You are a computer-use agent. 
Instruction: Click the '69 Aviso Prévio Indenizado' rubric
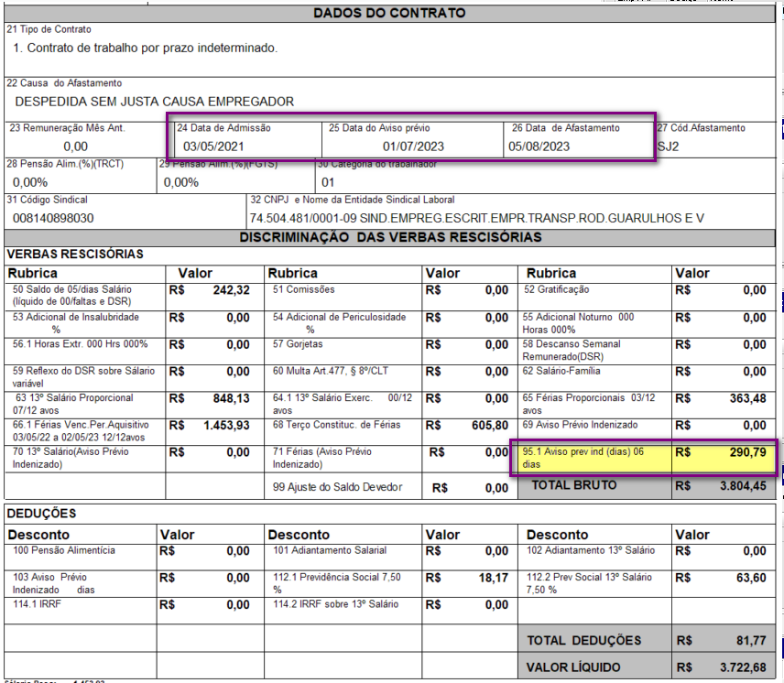580,425
